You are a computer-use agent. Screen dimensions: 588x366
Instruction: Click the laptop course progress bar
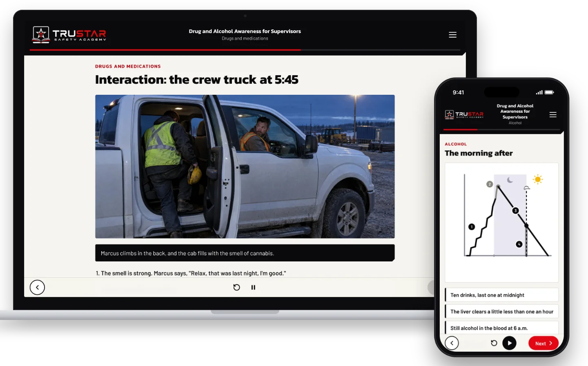point(245,50)
